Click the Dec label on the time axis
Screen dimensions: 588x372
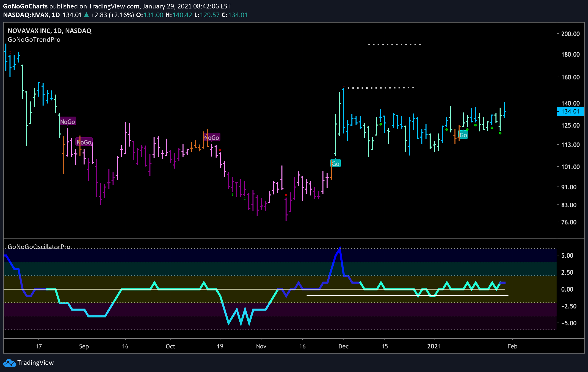tap(343, 346)
